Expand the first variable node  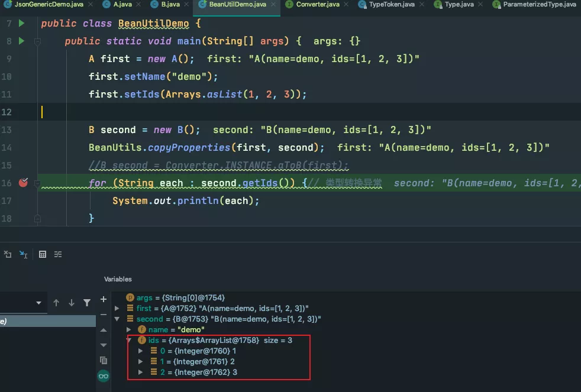tap(117, 308)
